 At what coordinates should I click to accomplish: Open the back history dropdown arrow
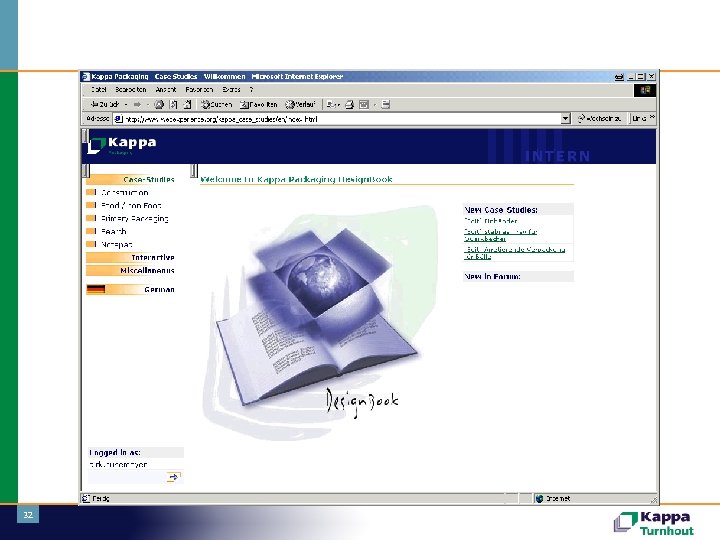coord(126,105)
